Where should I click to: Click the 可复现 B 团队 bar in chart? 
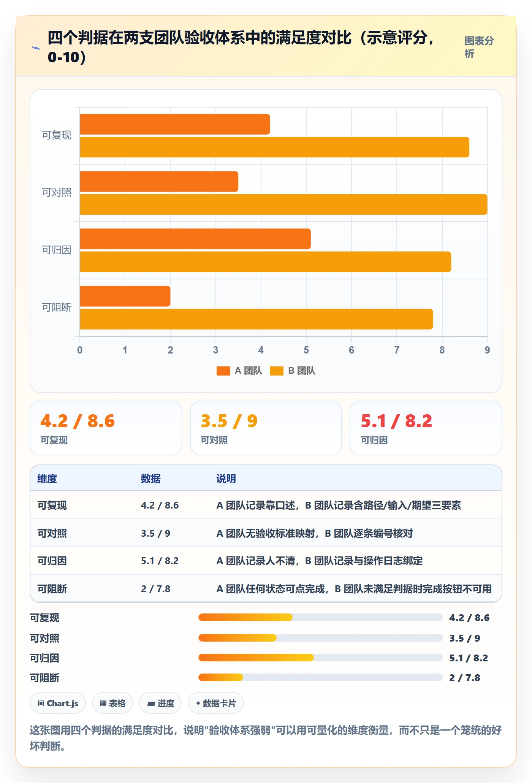pos(274,147)
